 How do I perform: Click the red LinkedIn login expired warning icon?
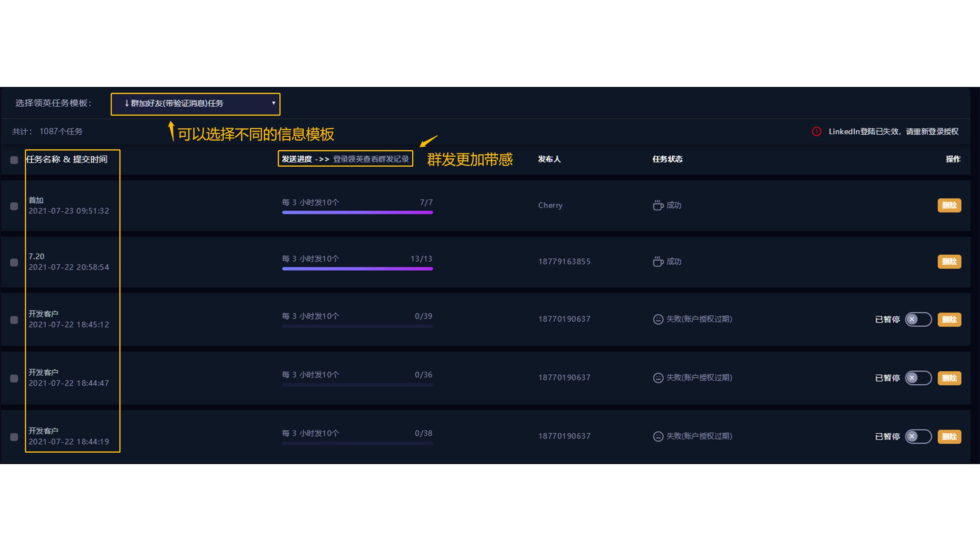(x=816, y=132)
